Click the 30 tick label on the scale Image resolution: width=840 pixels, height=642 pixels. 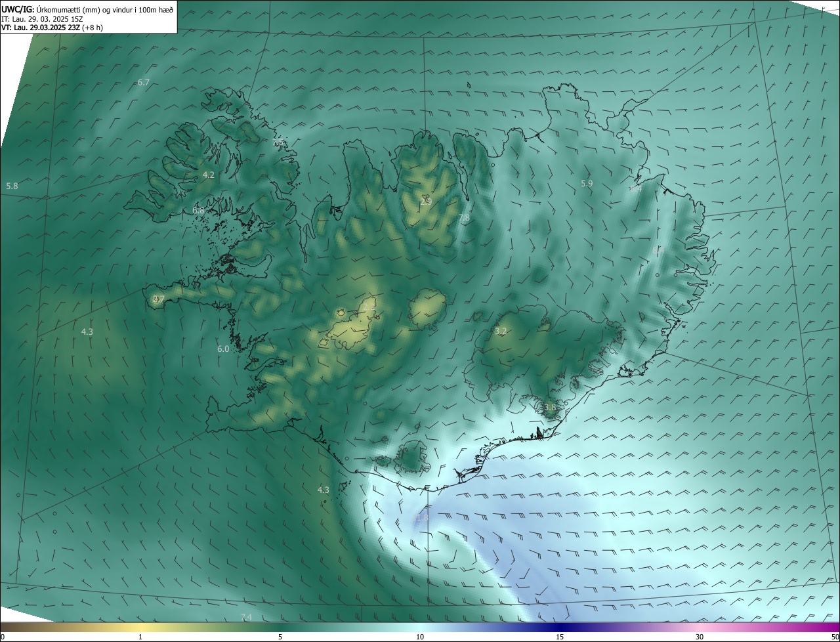700,637
